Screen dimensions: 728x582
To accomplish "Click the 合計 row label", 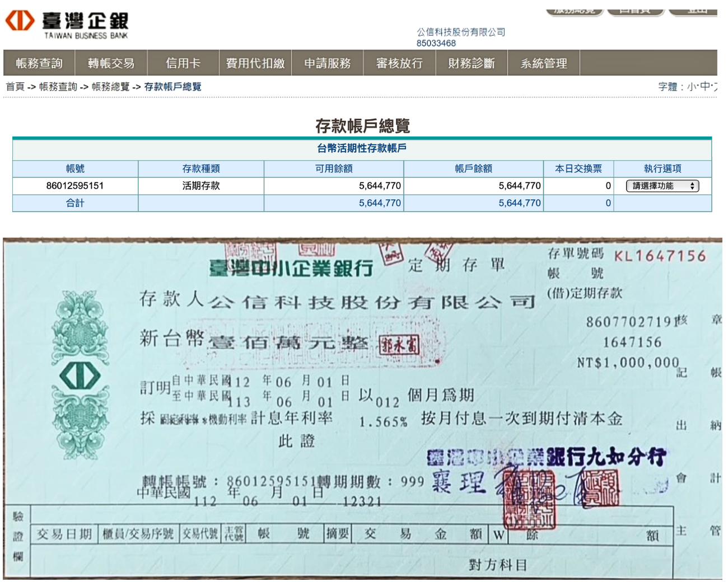I will [x=75, y=203].
